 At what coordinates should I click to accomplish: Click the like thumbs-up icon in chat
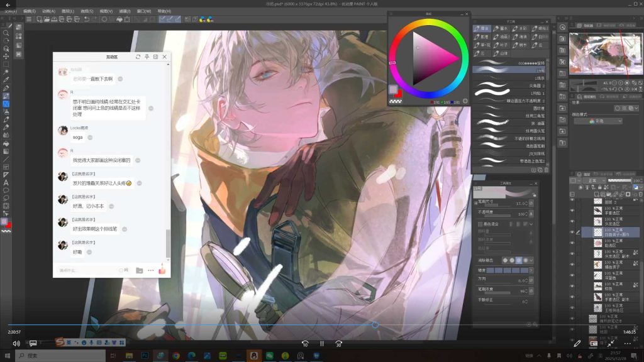[162, 270]
